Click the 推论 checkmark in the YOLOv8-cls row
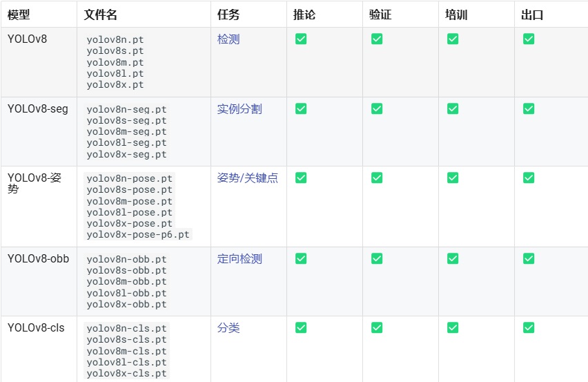The height and width of the screenshot is (382, 588). pos(301,327)
